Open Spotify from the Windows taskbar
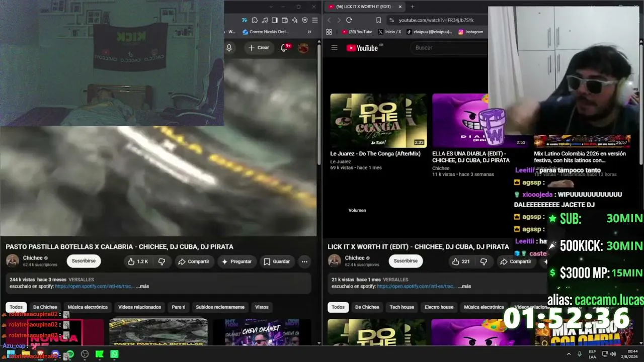This screenshot has height=362, width=644. point(70,354)
